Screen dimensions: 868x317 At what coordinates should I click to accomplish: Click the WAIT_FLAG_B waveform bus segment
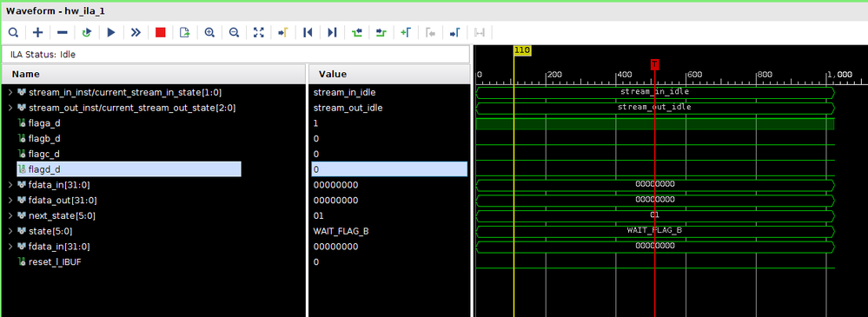click(655, 231)
